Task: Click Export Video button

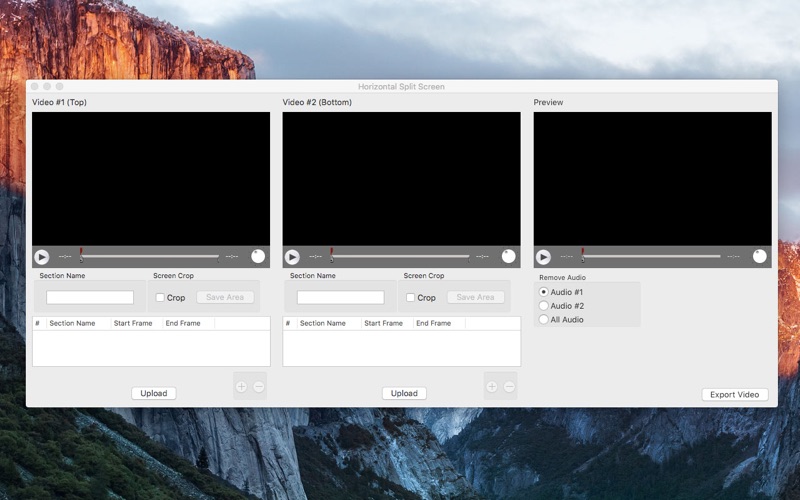Action: [735, 394]
